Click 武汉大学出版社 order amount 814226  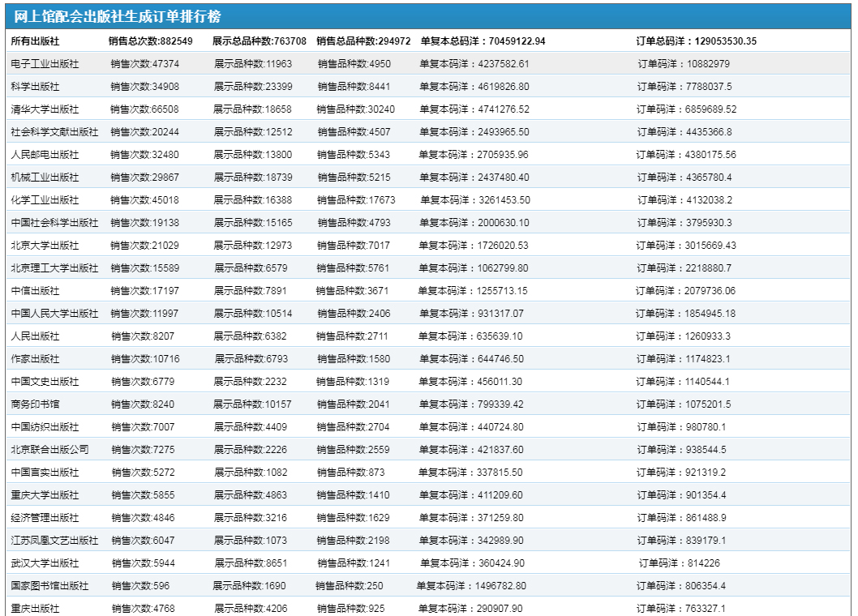pyautogui.click(x=679, y=563)
